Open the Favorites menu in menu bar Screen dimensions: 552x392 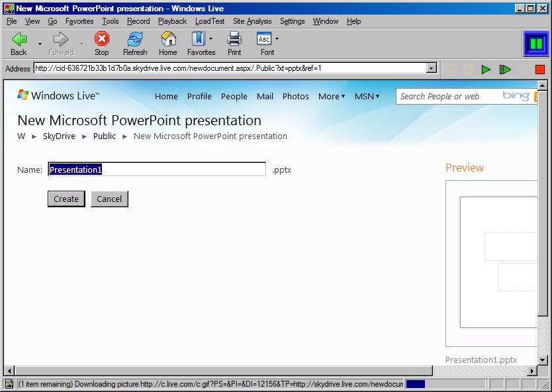coord(79,21)
